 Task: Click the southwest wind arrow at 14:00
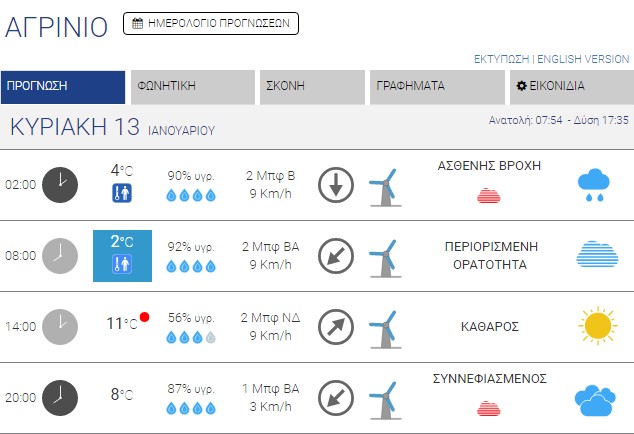pyautogui.click(x=336, y=326)
